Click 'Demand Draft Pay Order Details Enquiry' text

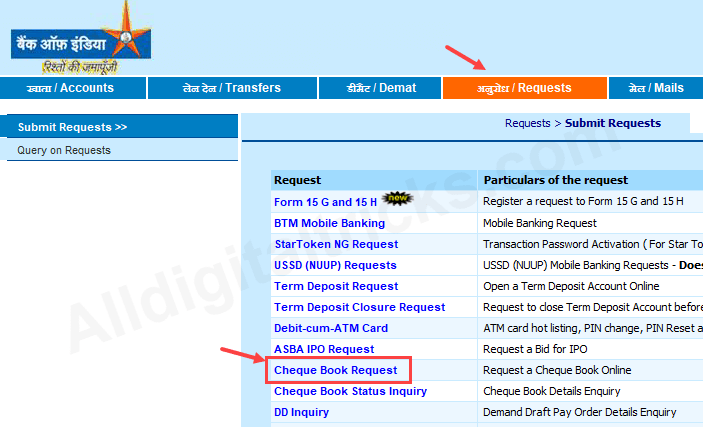(x=580, y=412)
